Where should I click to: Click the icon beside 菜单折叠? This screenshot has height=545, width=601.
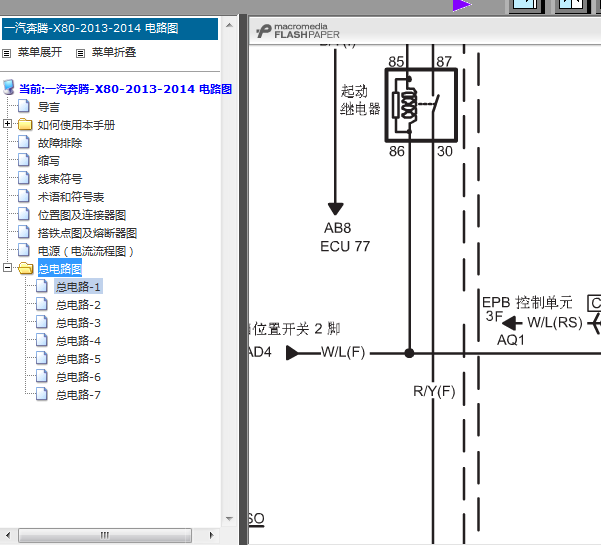pyautogui.click(x=80, y=53)
